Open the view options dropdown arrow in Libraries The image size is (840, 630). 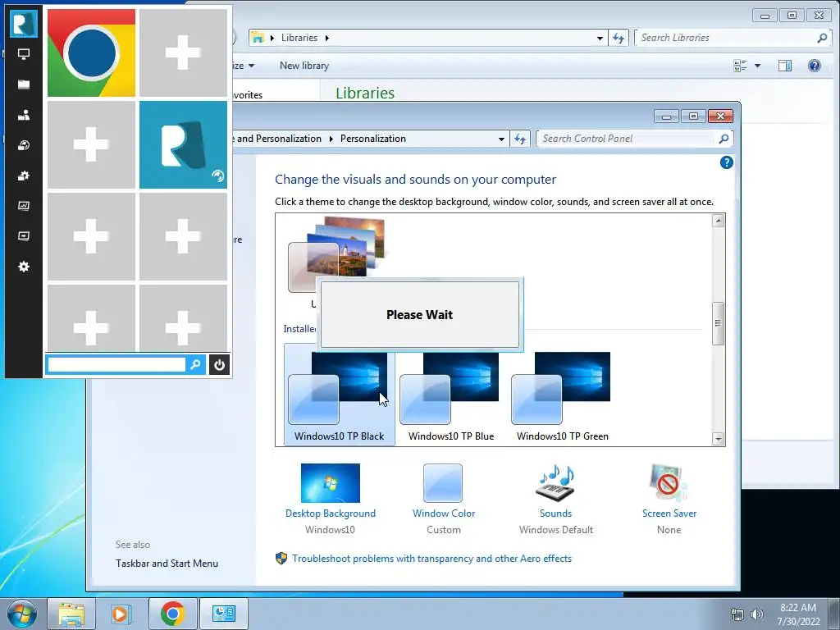(757, 66)
